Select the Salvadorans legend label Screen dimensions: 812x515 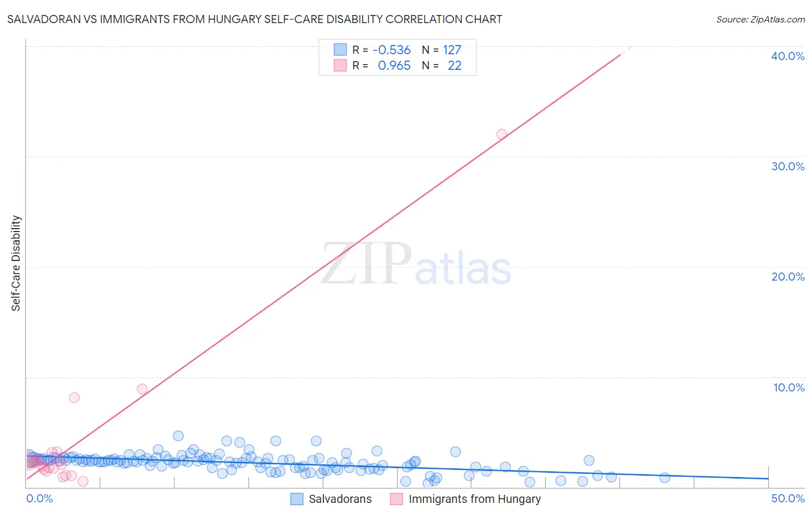(340, 499)
